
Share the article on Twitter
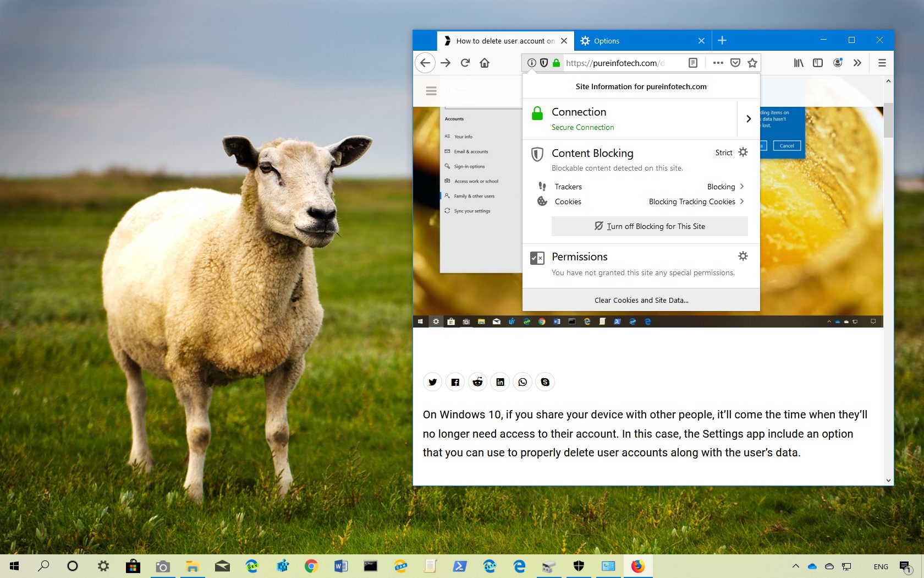[x=432, y=382]
